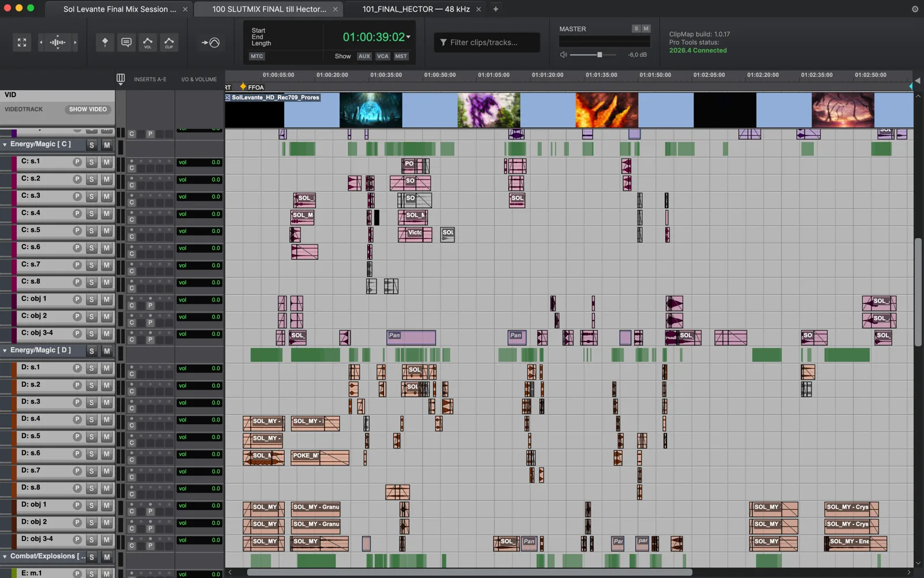The width and height of the screenshot is (924, 578).
Task: Toggle VCA track visibility
Action: point(382,56)
